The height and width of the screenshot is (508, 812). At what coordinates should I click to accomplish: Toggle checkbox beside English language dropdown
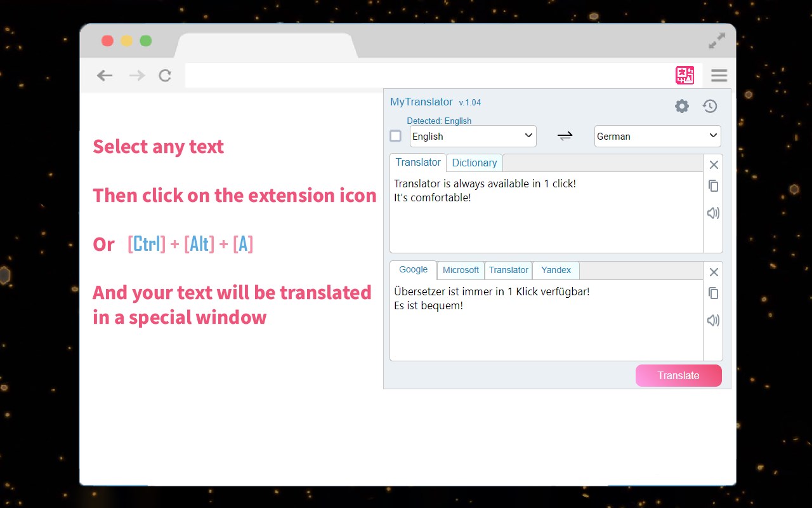(x=395, y=136)
